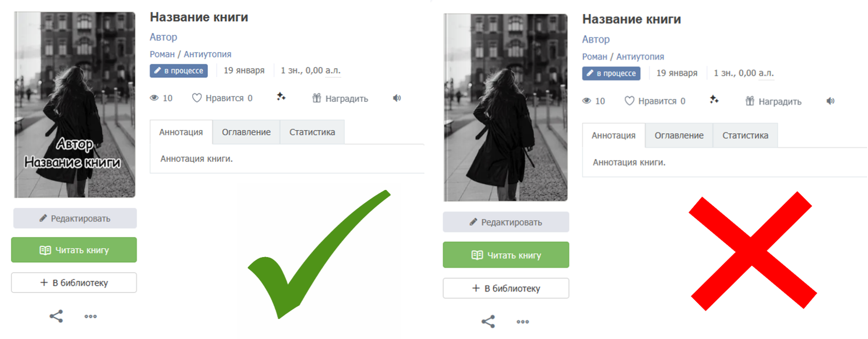
Task: Click the share icon under right book
Action: click(488, 322)
